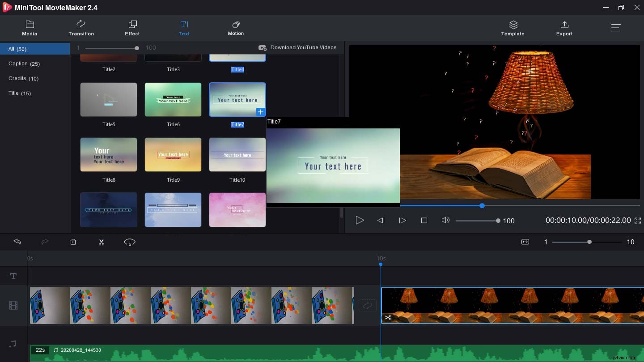The width and height of the screenshot is (644, 362).
Task: Undo the last edit
Action: click(17, 242)
